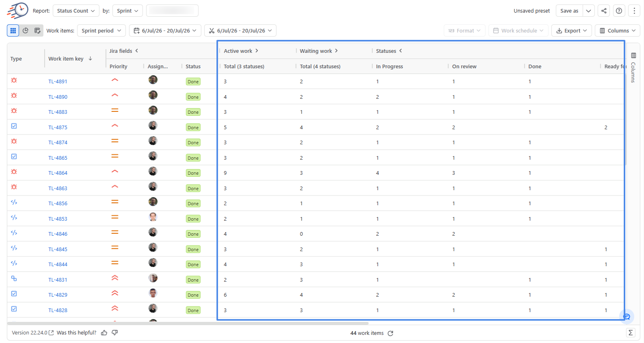This screenshot has width=644, height=343.
Task: Collapse the Jira fields column group
Action: [136, 51]
